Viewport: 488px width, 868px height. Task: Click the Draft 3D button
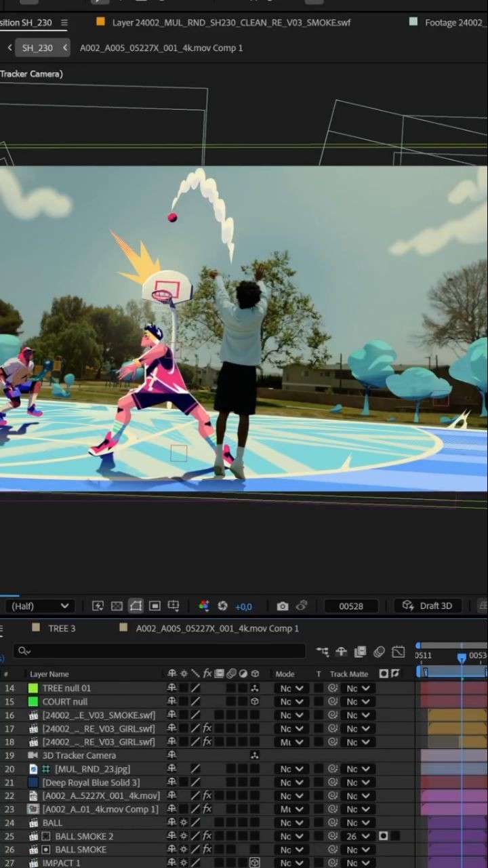428,606
